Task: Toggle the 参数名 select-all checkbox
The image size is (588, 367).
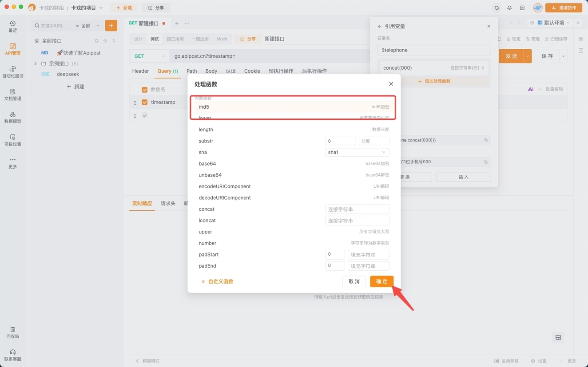Action: (144, 90)
